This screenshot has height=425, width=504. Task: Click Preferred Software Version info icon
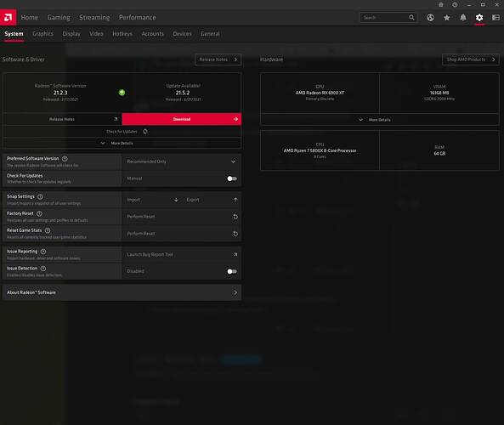(x=65, y=158)
